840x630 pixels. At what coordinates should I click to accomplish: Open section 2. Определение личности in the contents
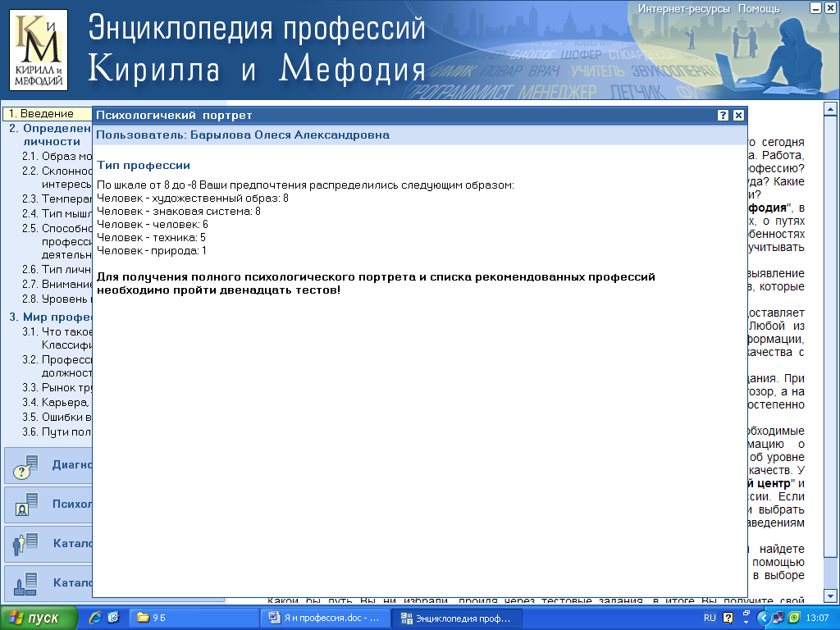pyautogui.click(x=49, y=135)
